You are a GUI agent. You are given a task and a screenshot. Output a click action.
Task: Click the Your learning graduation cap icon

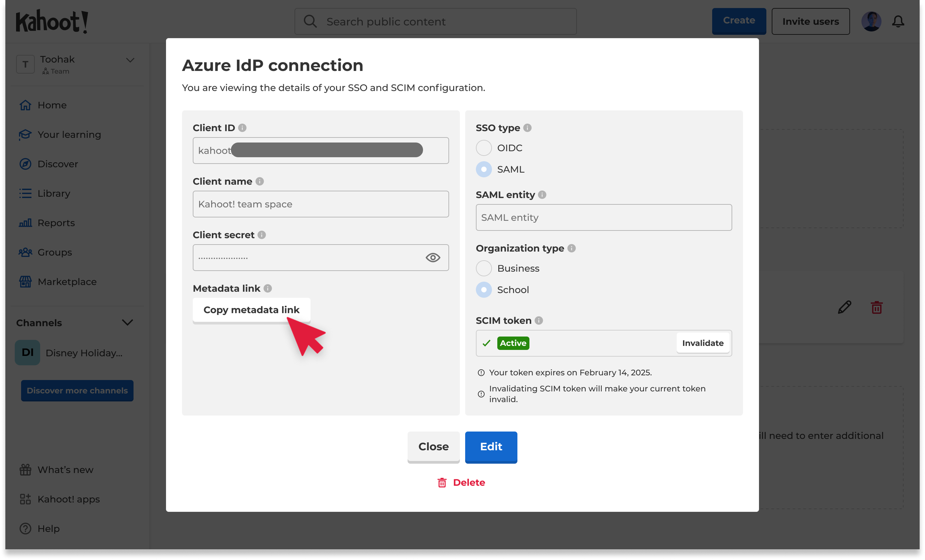tap(25, 134)
